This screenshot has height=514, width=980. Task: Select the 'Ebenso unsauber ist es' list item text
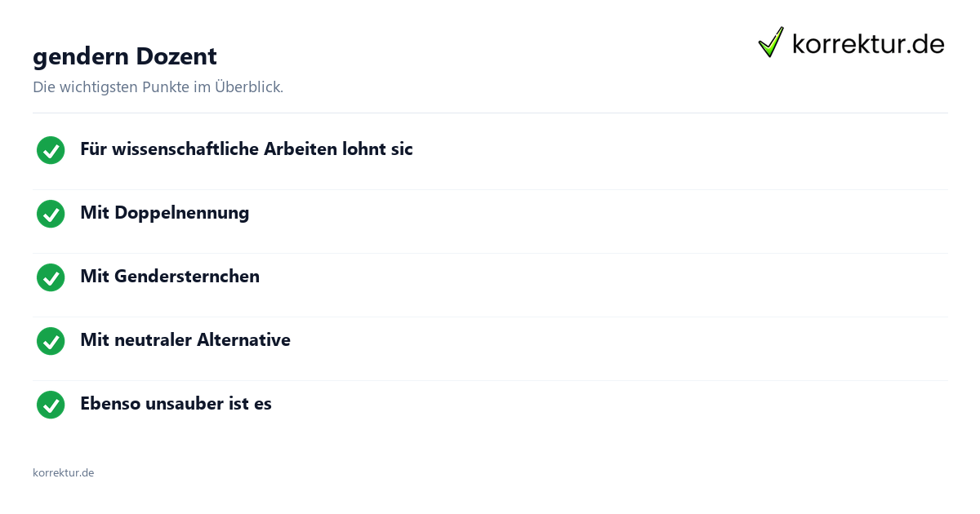[x=176, y=404]
